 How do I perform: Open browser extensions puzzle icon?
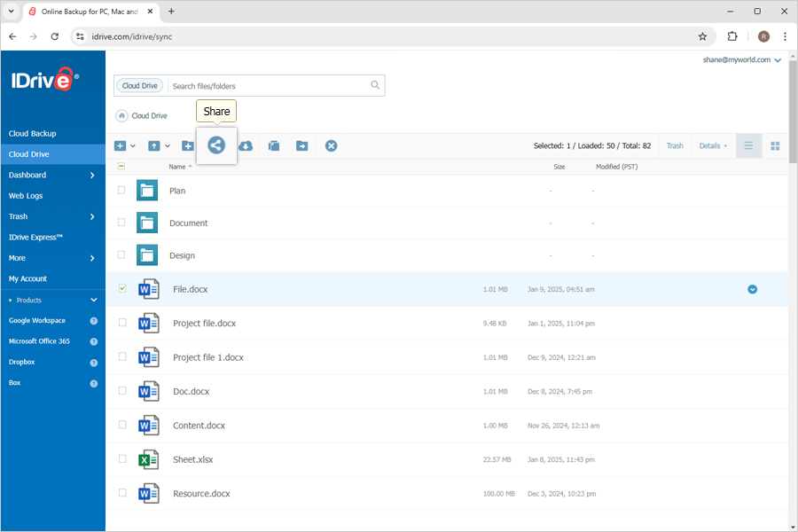click(x=731, y=36)
